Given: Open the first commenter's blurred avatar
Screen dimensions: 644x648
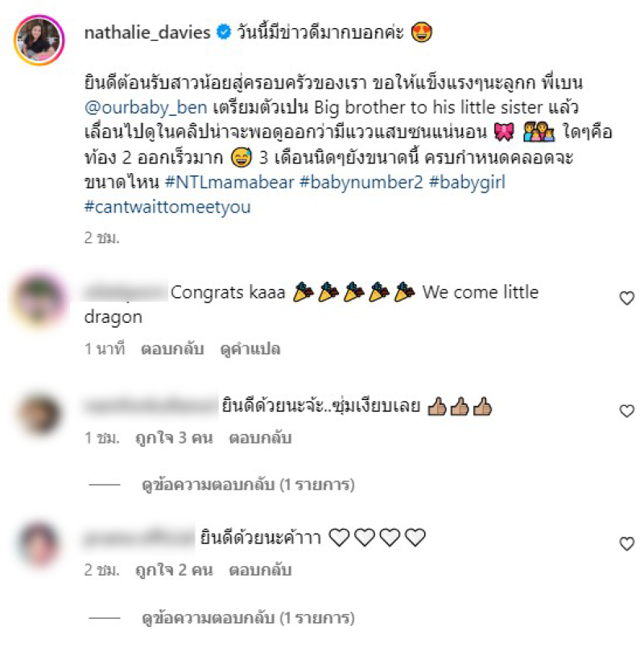Looking at the screenshot, I should [x=39, y=299].
